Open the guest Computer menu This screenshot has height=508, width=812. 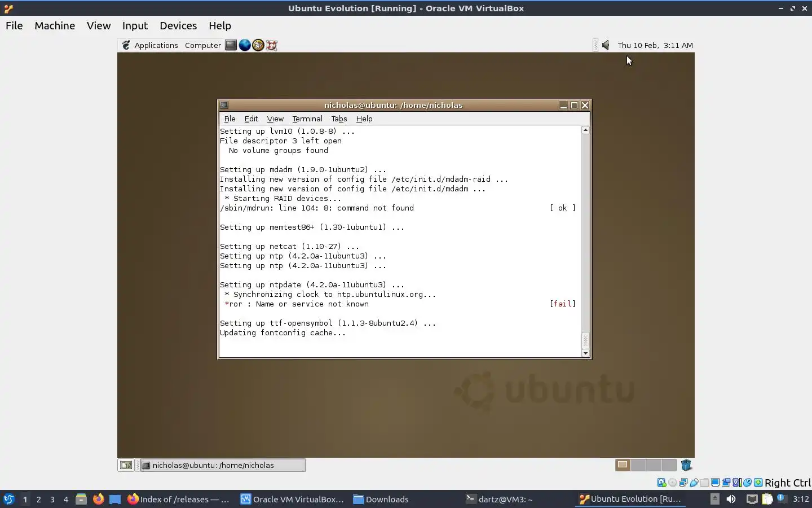[x=203, y=45]
